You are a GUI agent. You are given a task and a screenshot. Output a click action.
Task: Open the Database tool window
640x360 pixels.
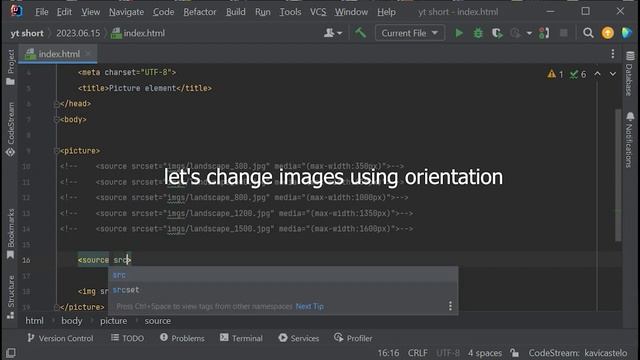[630, 74]
